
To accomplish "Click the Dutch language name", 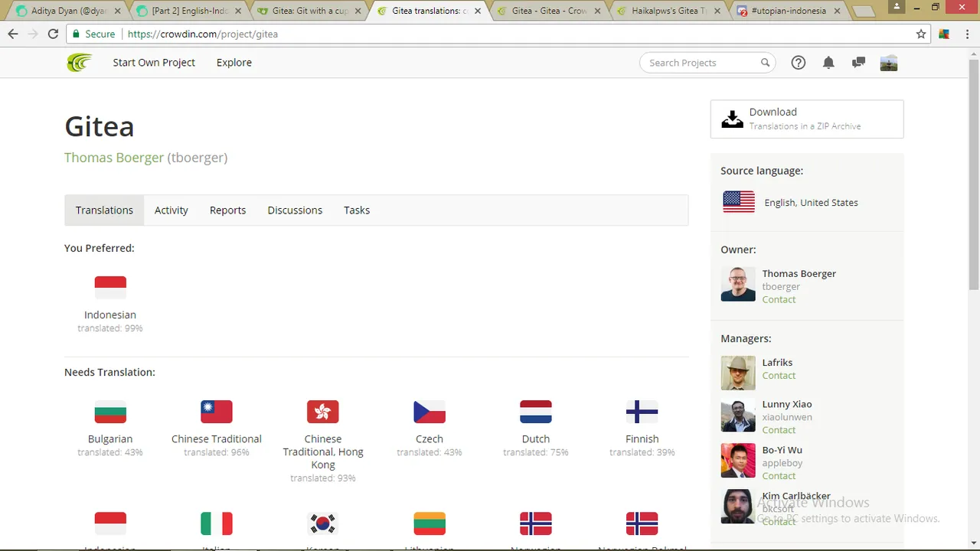I will pyautogui.click(x=536, y=439).
